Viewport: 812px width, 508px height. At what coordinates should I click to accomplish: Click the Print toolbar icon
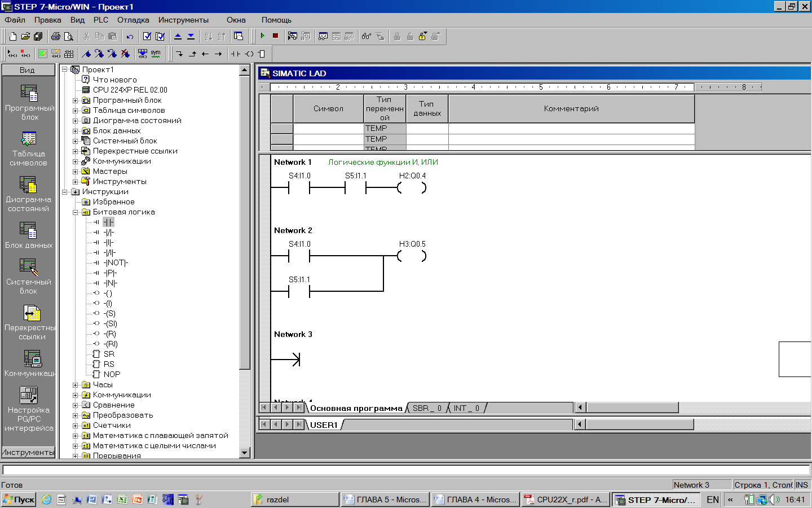[56, 36]
